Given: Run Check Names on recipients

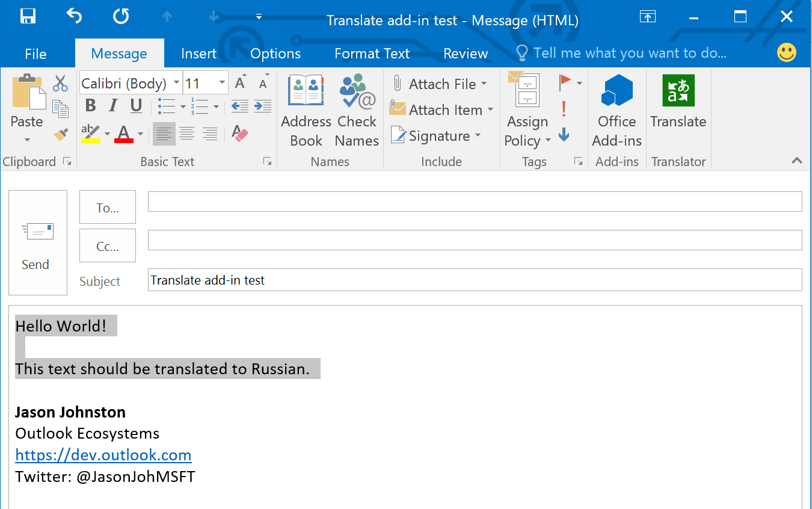Looking at the screenshot, I should [x=356, y=108].
